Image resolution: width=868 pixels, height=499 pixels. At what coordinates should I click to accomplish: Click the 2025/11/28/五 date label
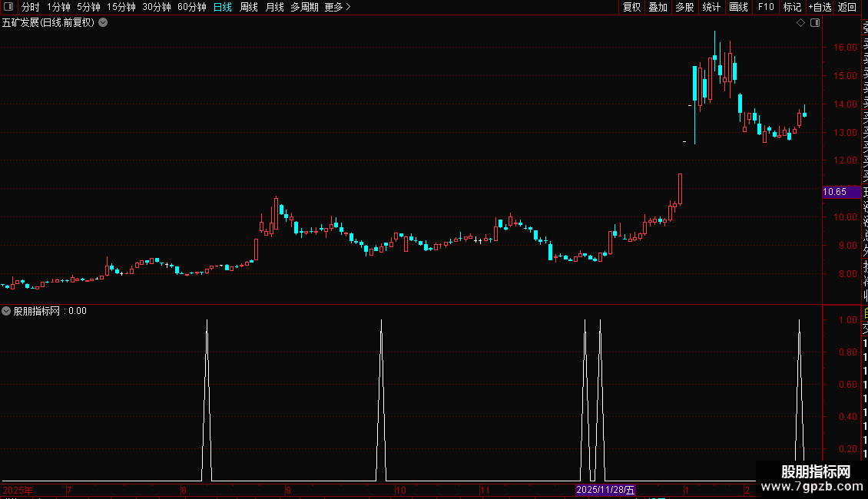605,490
